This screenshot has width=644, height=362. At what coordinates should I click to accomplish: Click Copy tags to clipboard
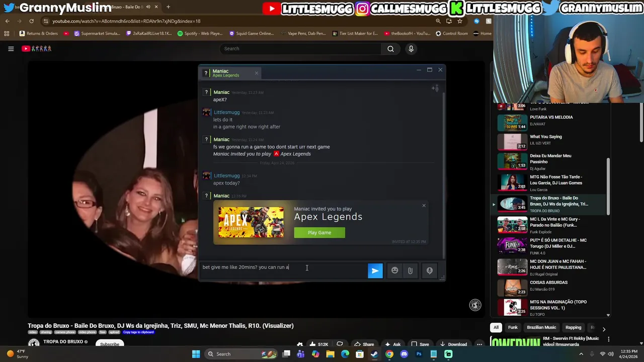[138, 332]
